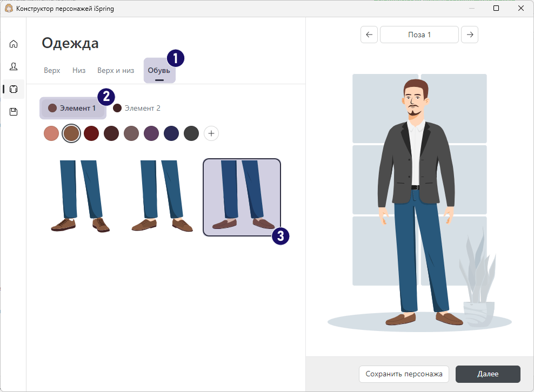Select the Элемент 1 option

(x=73, y=108)
